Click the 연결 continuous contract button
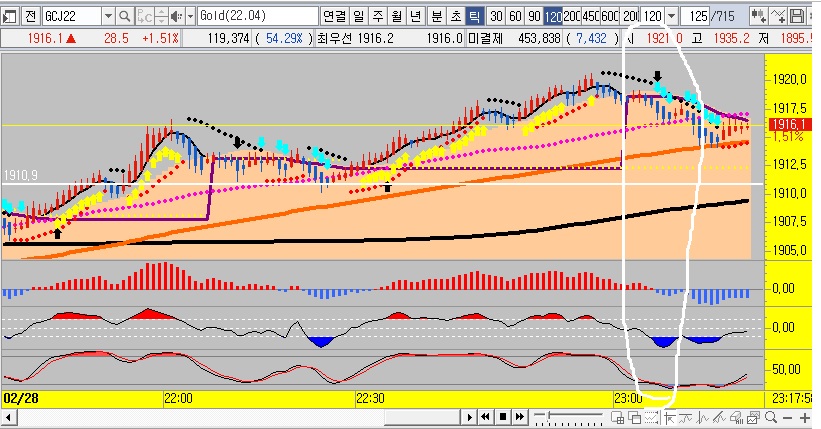821x429 pixels. [333, 17]
